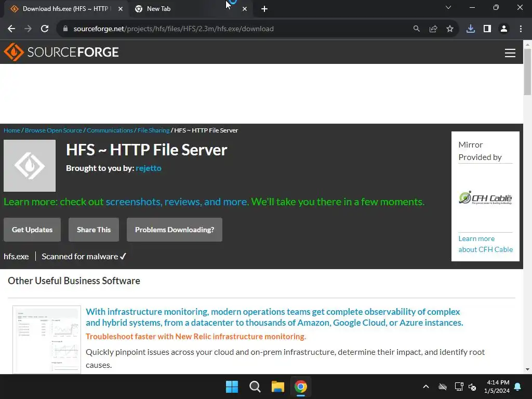This screenshot has width=532, height=399.
Task: Click the Scanned for malware text
Action: [79, 257]
